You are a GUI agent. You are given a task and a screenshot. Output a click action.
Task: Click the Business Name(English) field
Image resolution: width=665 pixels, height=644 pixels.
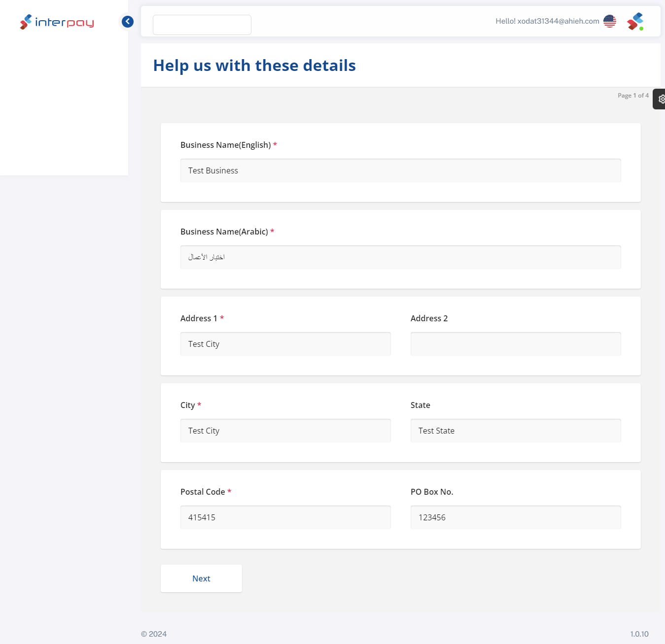tap(400, 170)
